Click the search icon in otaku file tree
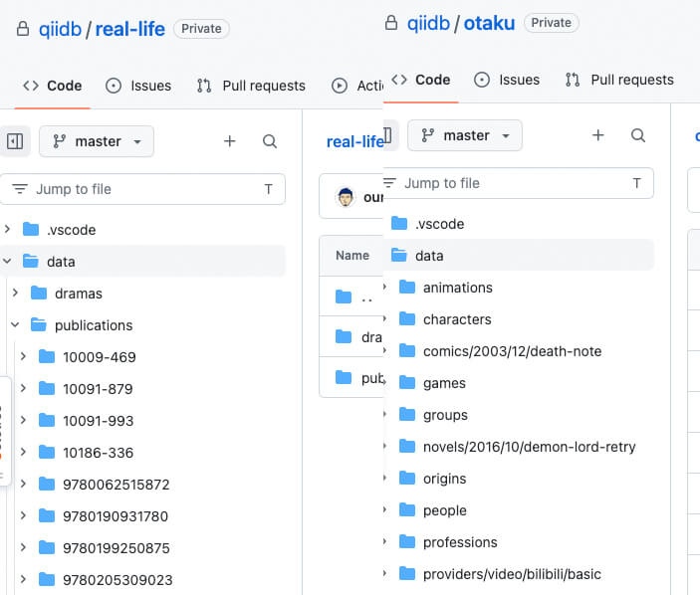The image size is (700, 595). click(638, 135)
